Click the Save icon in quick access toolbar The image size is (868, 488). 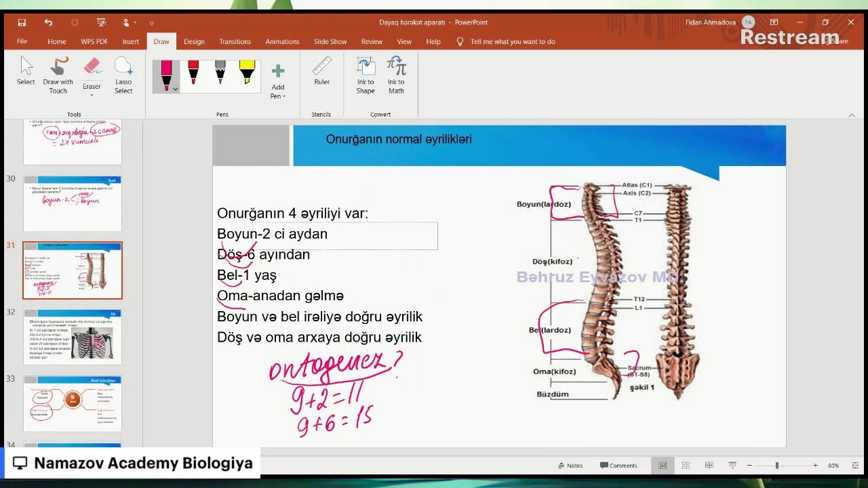coord(22,22)
